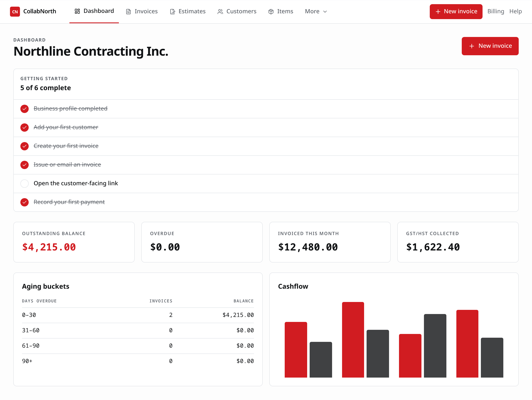Toggle the Create your first invoice check
The height and width of the screenshot is (400, 532).
point(25,146)
